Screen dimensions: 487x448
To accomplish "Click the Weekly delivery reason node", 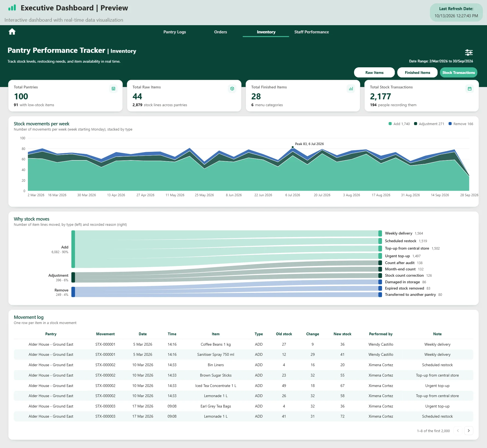I will tap(380, 233).
